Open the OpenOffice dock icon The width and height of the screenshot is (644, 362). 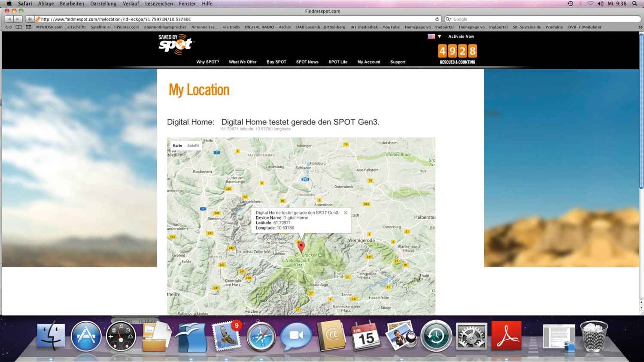click(191, 337)
